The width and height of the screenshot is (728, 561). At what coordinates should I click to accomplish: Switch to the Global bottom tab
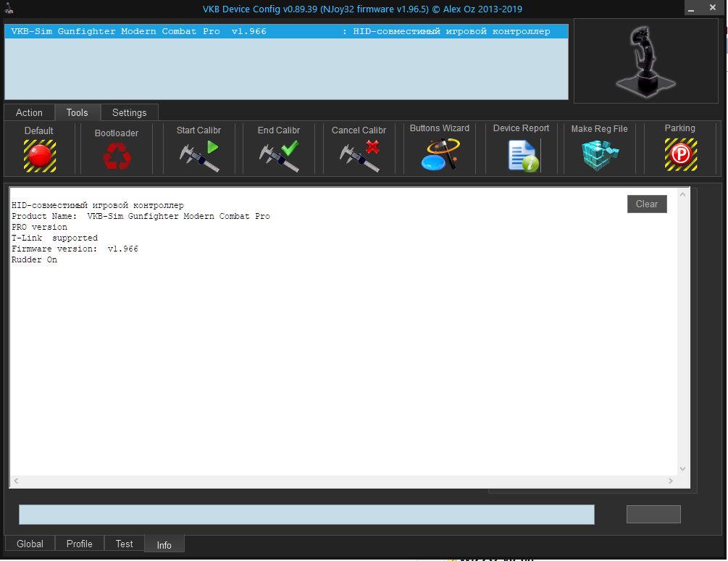pyautogui.click(x=30, y=544)
